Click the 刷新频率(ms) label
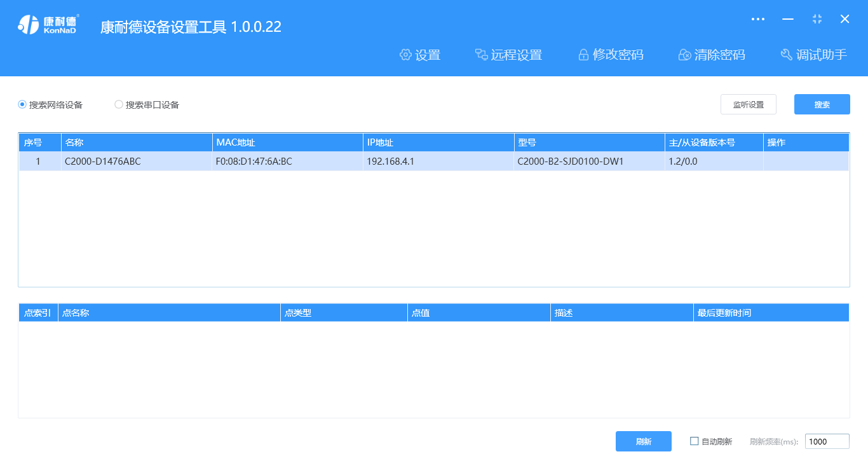 tap(774, 442)
